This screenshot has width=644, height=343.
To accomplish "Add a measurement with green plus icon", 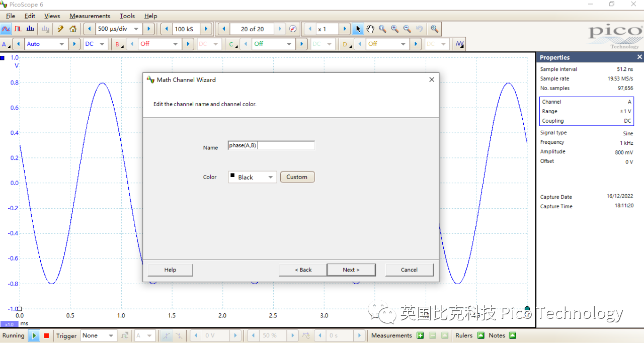I will [x=420, y=335].
